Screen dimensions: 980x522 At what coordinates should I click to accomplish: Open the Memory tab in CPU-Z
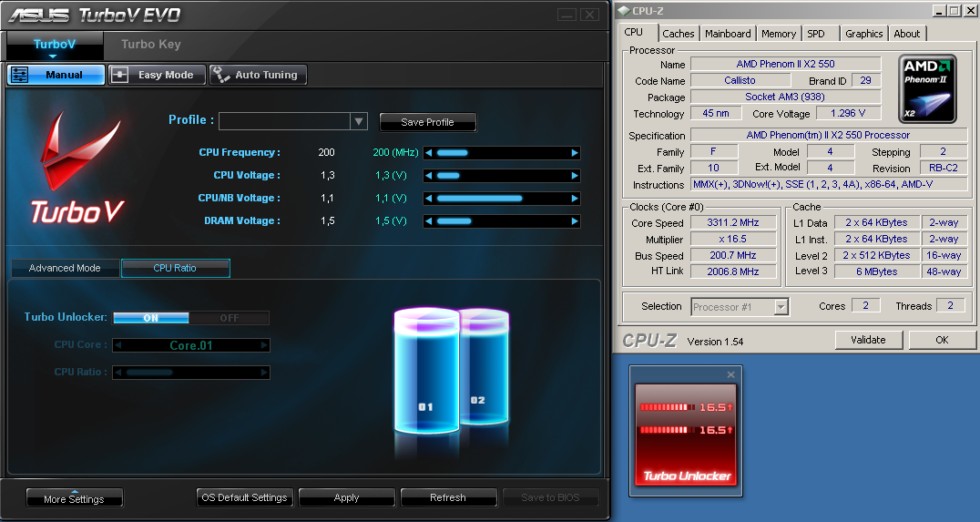click(779, 34)
